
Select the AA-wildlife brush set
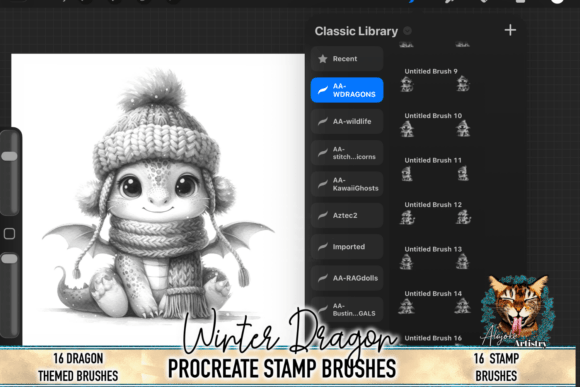[347, 121]
